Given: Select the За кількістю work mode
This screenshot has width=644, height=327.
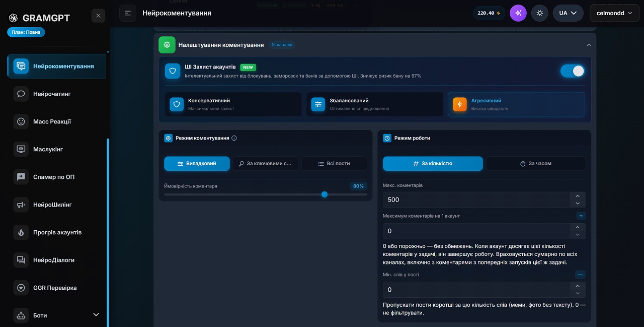Looking at the screenshot, I should pos(433,164).
